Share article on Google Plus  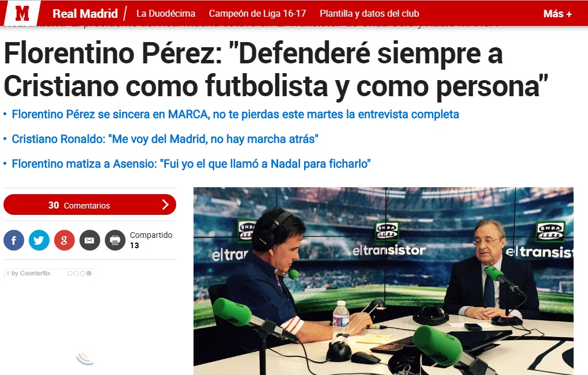click(65, 240)
